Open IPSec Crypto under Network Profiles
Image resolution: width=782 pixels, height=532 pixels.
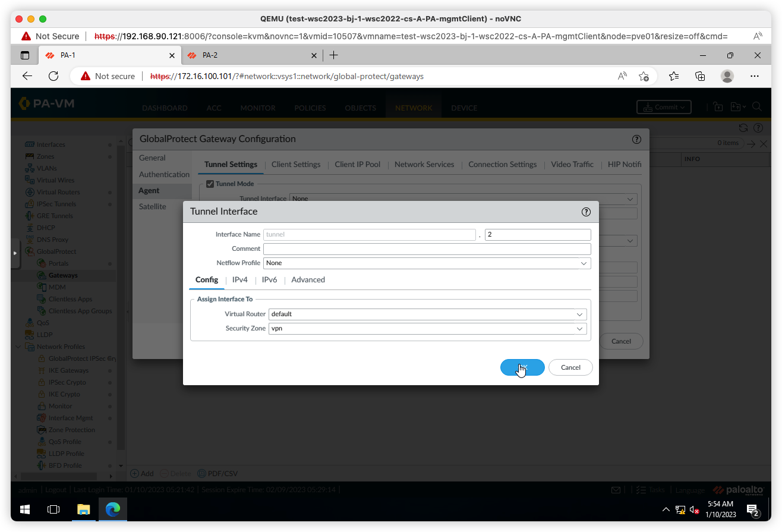coord(67,382)
